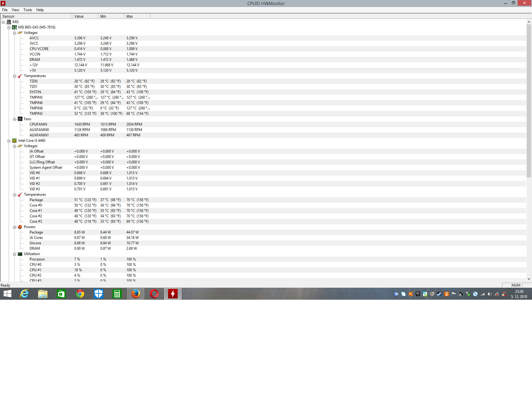Click the Fans category icon
The height and width of the screenshot is (401, 532).
20,119
